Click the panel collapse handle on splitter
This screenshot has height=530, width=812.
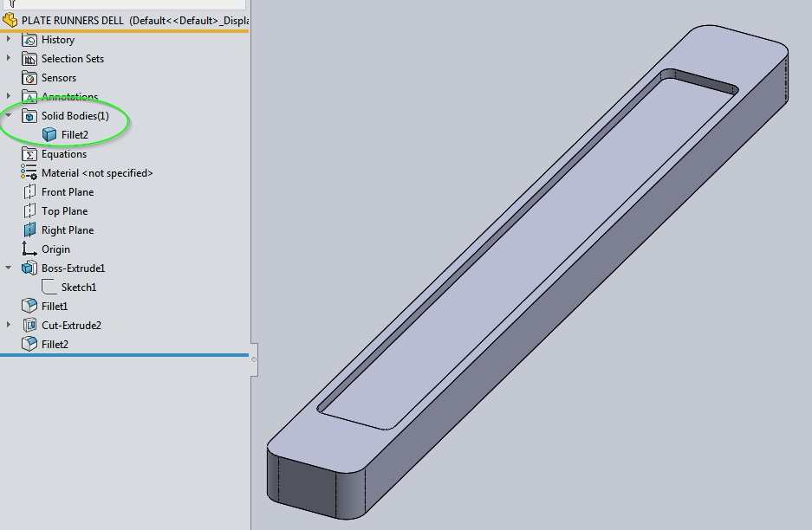(x=254, y=359)
